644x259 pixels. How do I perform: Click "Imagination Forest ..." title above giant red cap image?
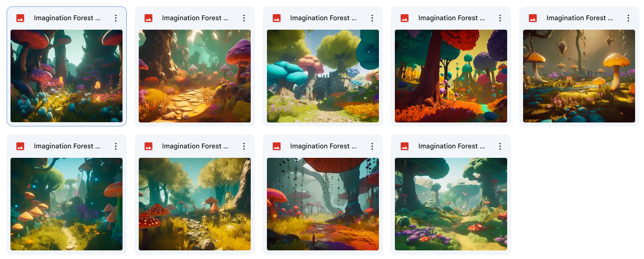click(x=323, y=146)
